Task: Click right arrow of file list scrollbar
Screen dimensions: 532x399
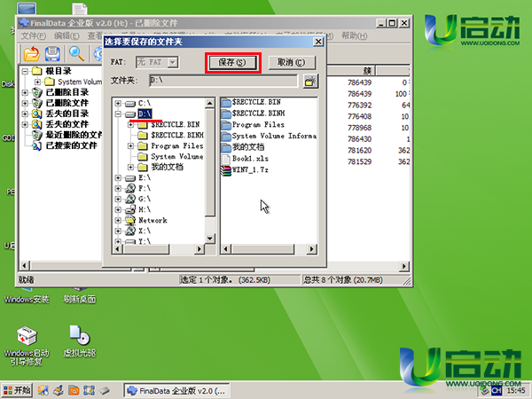Action: [311, 249]
